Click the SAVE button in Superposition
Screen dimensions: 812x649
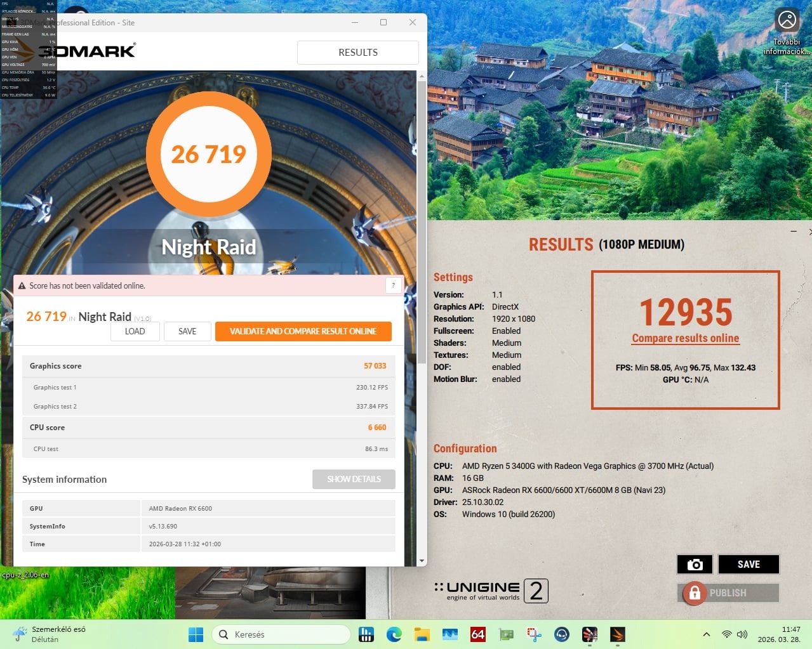(x=749, y=564)
